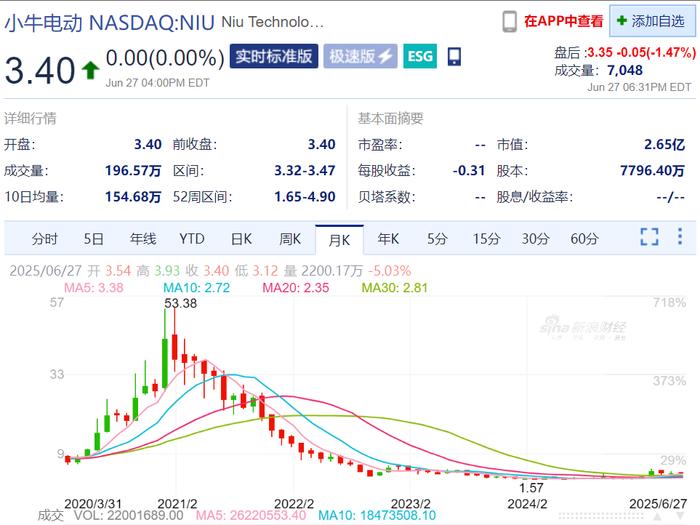The image size is (700, 525).
Task: Click the 1.57 low price marker
Action: point(531,488)
